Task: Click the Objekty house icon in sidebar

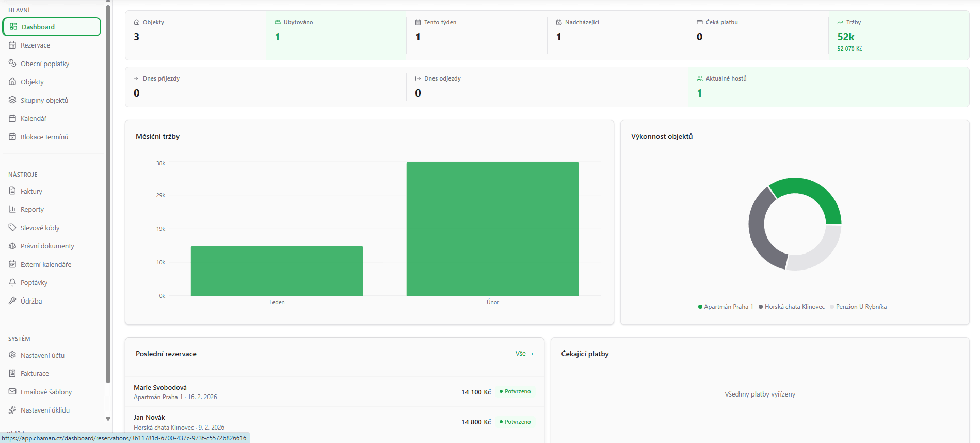Action: point(12,82)
